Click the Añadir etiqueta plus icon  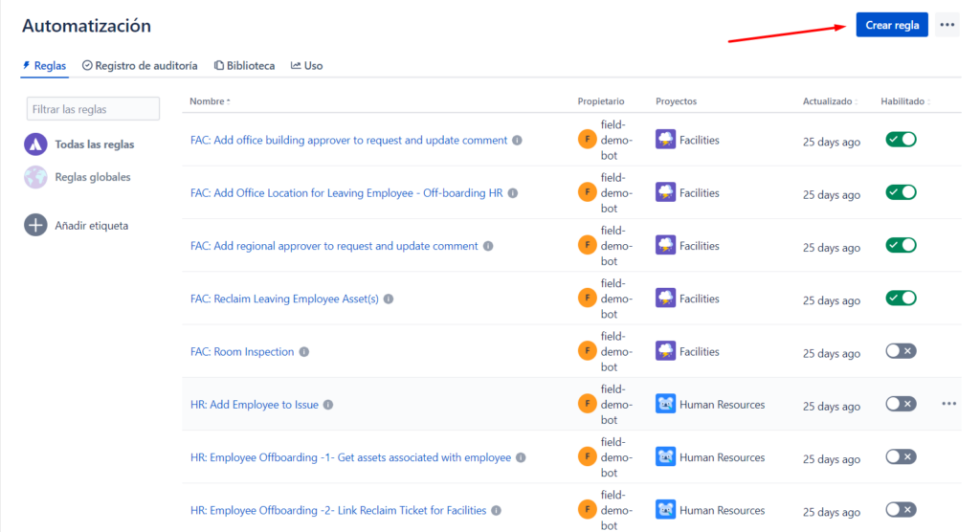point(35,226)
